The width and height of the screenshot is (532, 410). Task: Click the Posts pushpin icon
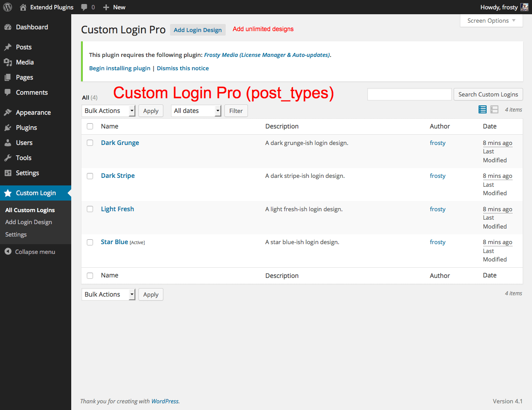(8, 47)
